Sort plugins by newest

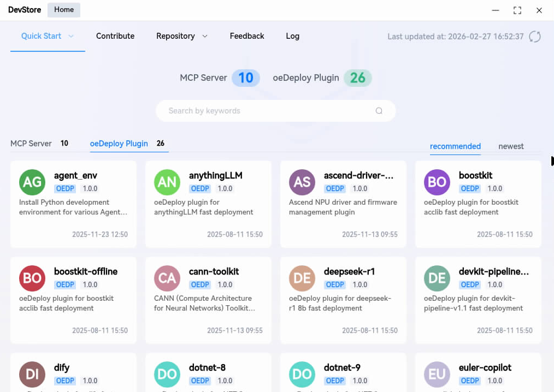pos(511,146)
